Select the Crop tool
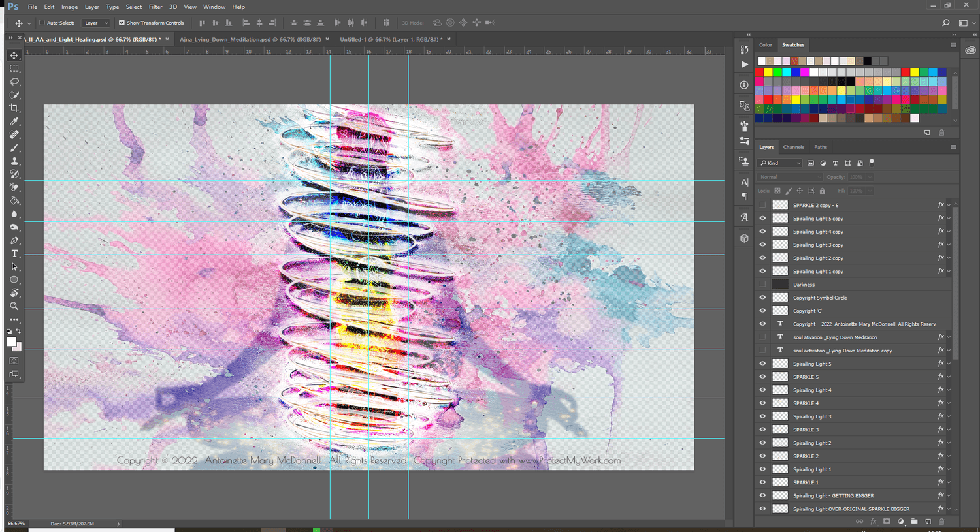 point(14,108)
